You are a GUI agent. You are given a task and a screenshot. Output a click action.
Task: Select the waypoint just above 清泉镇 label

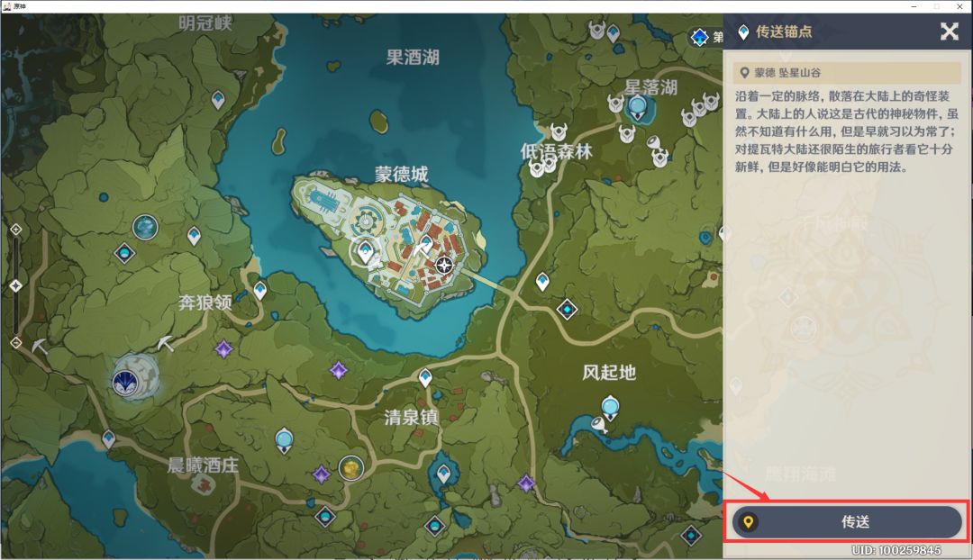click(x=425, y=377)
